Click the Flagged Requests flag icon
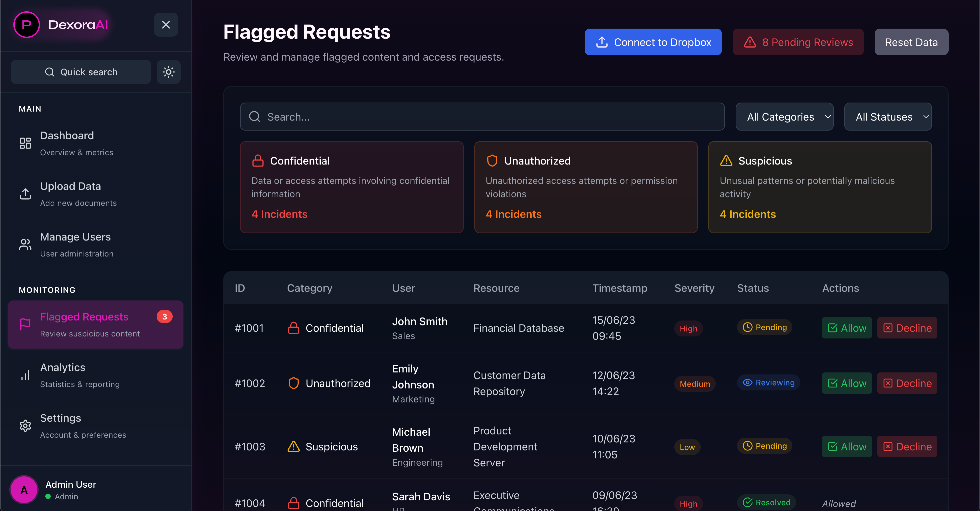980x511 pixels. point(25,324)
